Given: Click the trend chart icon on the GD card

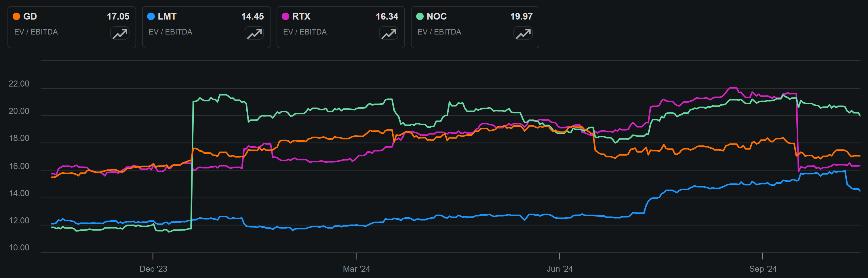Looking at the screenshot, I should (120, 33).
